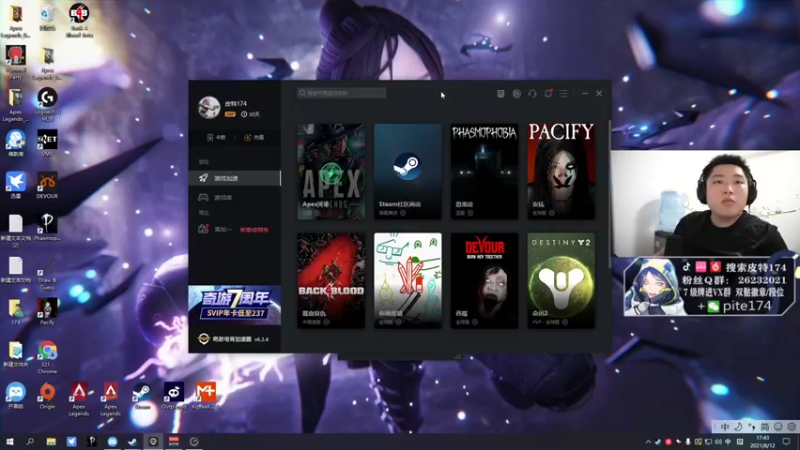Select the Pummel Party desktop shortcut
Viewport: 800px width, 450px height.
[15, 62]
